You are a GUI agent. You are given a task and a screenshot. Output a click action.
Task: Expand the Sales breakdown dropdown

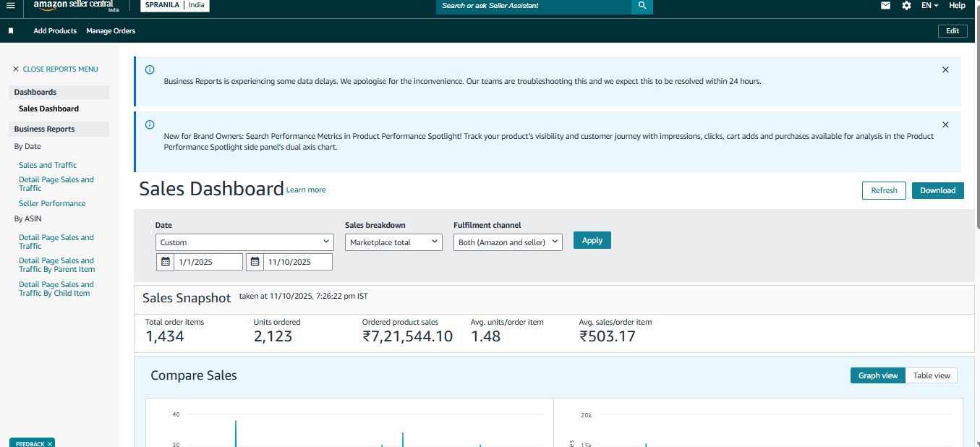pos(393,242)
